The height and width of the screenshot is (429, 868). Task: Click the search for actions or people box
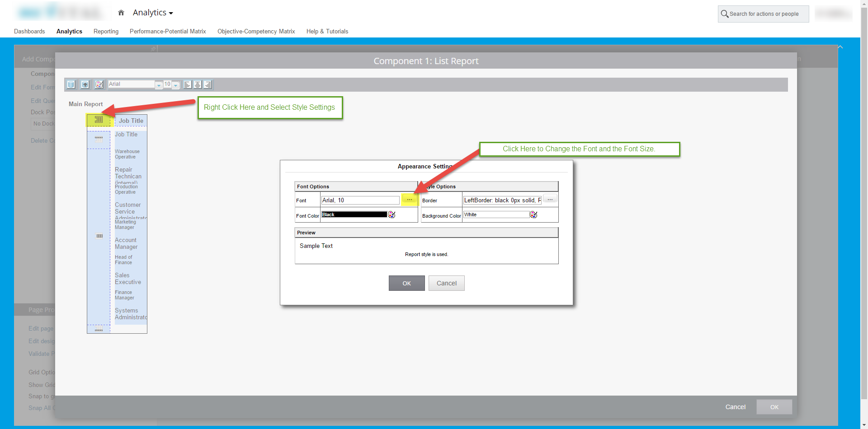(x=764, y=14)
